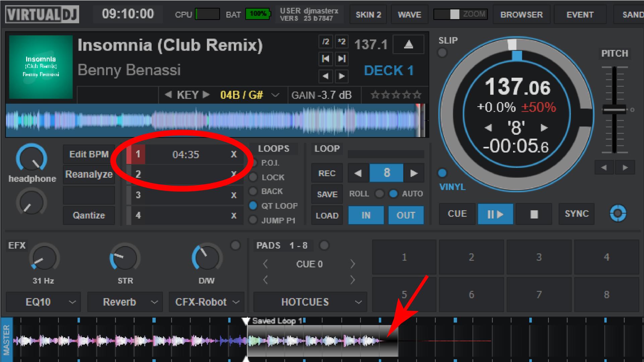Go to next pads page top arrow
This screenshot has width=644, height=362.
(353, 264)
